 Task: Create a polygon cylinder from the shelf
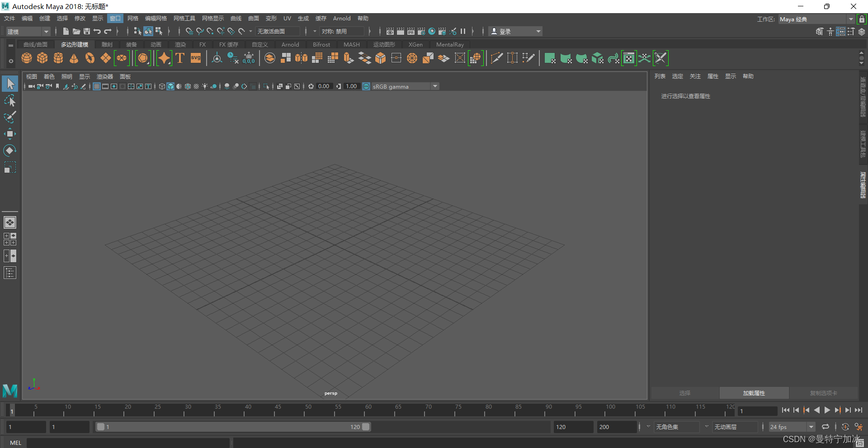58,58
